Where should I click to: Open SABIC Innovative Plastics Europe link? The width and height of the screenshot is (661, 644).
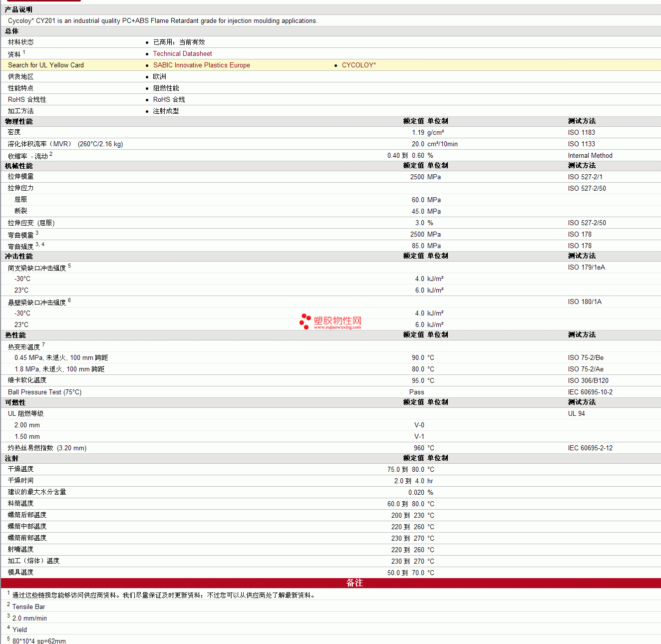[x=201, y=65]
